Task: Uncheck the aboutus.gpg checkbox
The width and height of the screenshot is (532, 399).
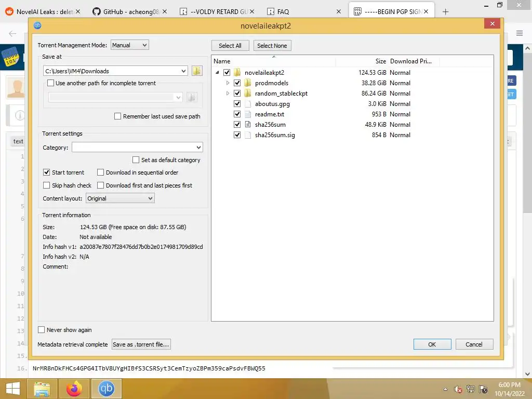Action: [237, 104]
